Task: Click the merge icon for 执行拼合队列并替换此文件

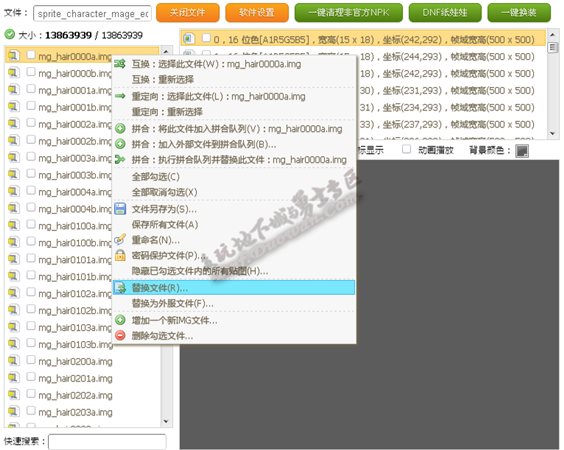Action: click(x=120, y=159)
